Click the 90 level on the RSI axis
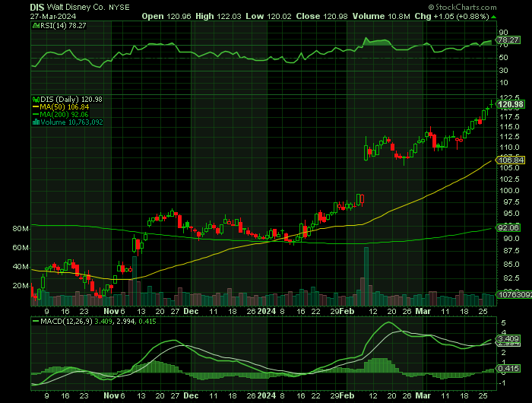The width and height of the screenshot is (532, 403). [x=503, y=32]
